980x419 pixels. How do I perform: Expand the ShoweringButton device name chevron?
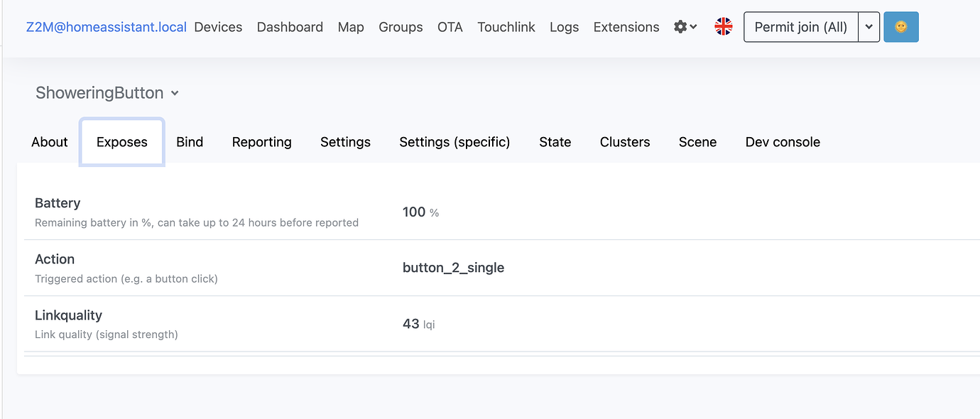175,93
